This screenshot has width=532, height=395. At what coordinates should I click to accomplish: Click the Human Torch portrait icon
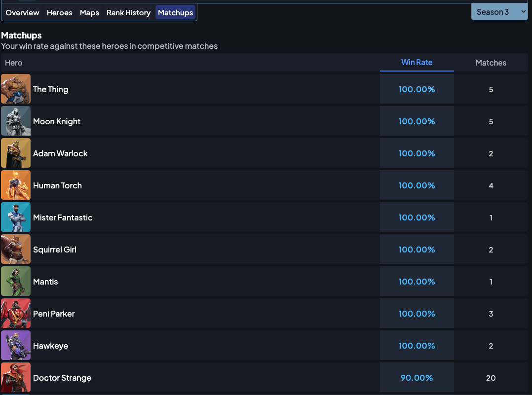[16, 185]
